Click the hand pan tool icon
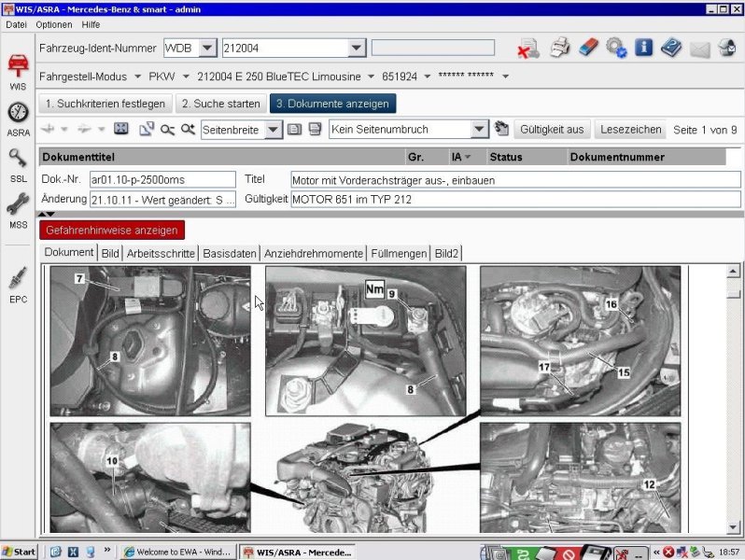745x560 pixels. (x=501, y=129)
